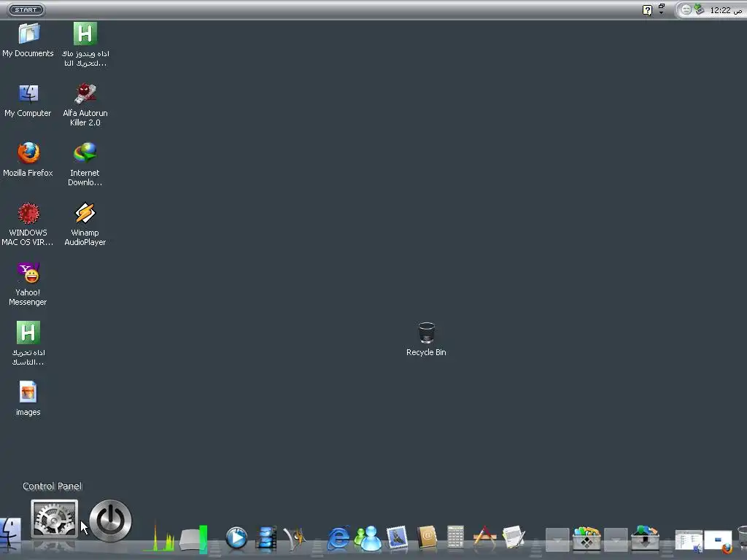This screenshot has height=560, width=747.
Task: Click the 'Recycle Bin' label text
Action: (426, 352)
